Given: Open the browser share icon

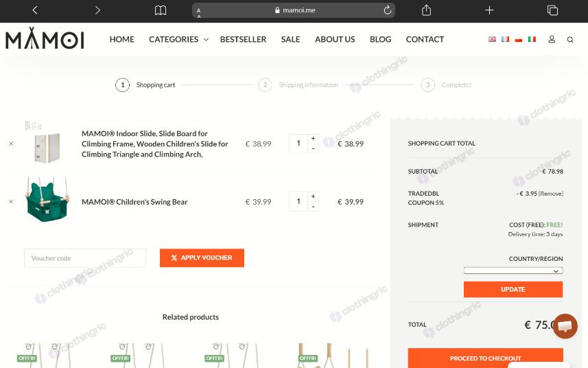Looking at the screenshot, I should [426, 10].
